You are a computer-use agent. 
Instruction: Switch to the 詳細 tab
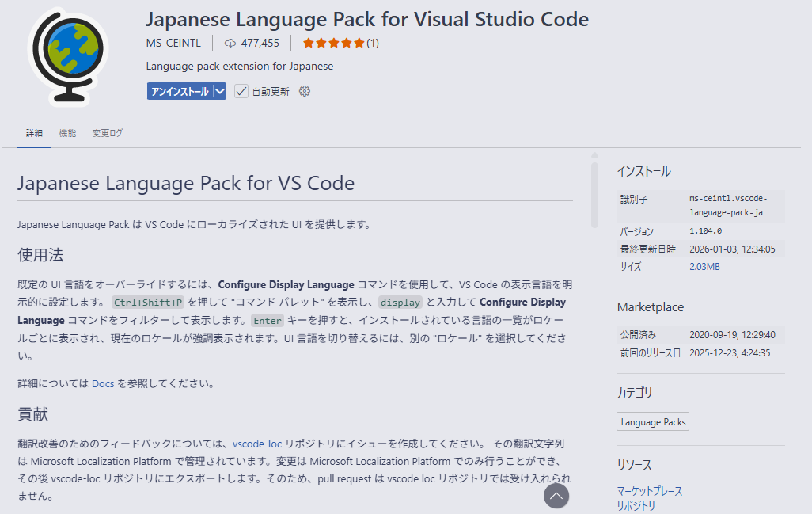(x=34, y=133)
